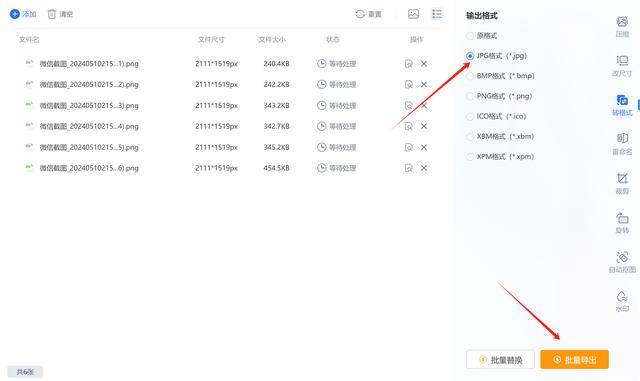The width and height of the screenshot is (640, 381).
Task: Click the orange 批量导出 batch export button
Action: [x=575, y=360]
